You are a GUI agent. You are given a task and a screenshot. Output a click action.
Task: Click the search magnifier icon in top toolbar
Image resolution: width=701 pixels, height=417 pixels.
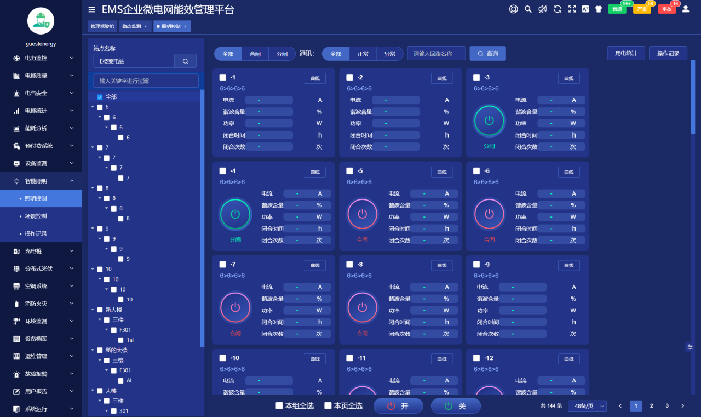tap(528, 9)
